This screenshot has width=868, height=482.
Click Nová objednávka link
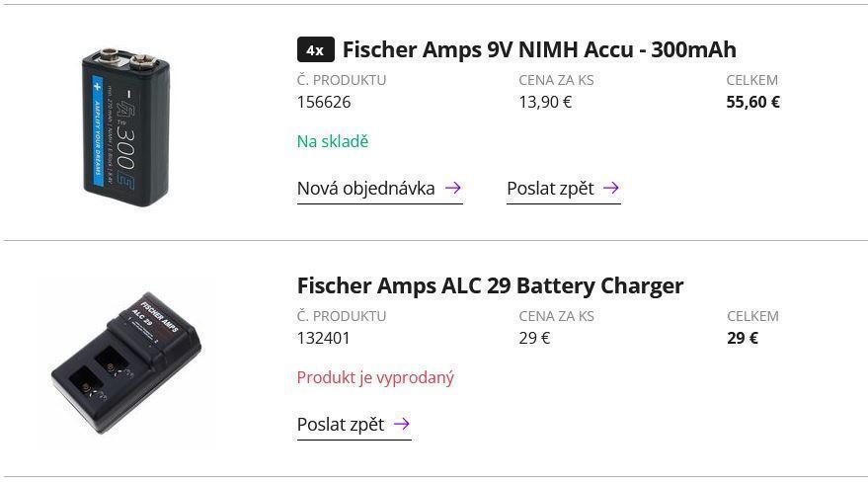pyautogui.click(x=366, y=188)
